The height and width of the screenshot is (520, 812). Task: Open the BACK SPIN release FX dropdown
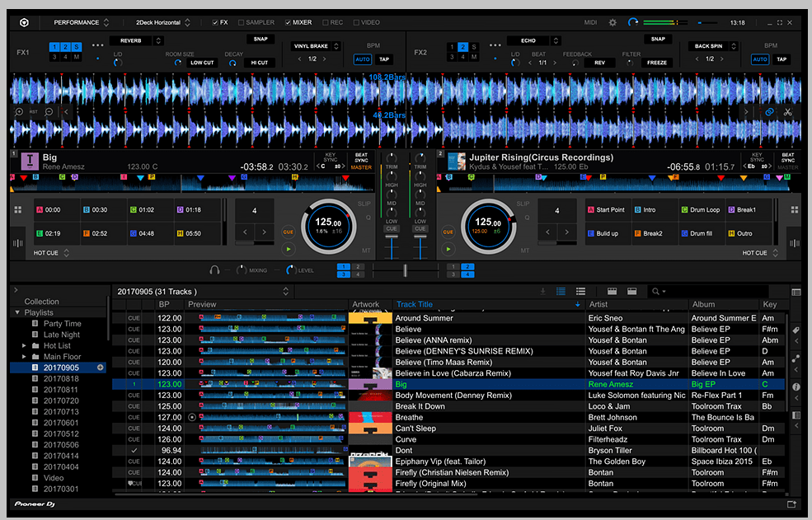click(x=712, y=46)
